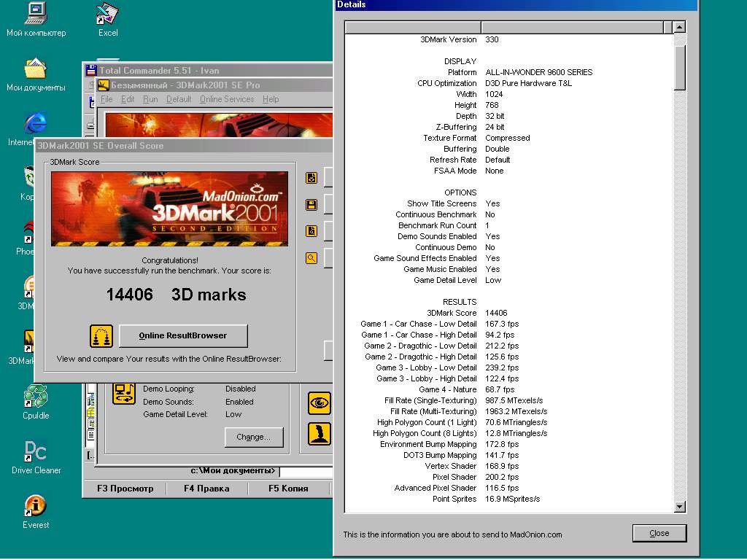Click the yellow Online ResultBrowser trees icon
Viewport: 747px width, 560px height.
click(101, 336)
